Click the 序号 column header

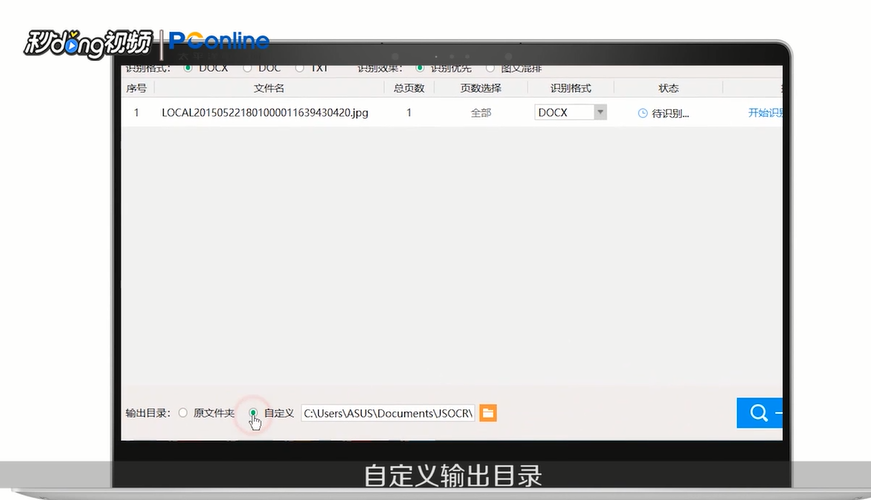click(136, 88)
